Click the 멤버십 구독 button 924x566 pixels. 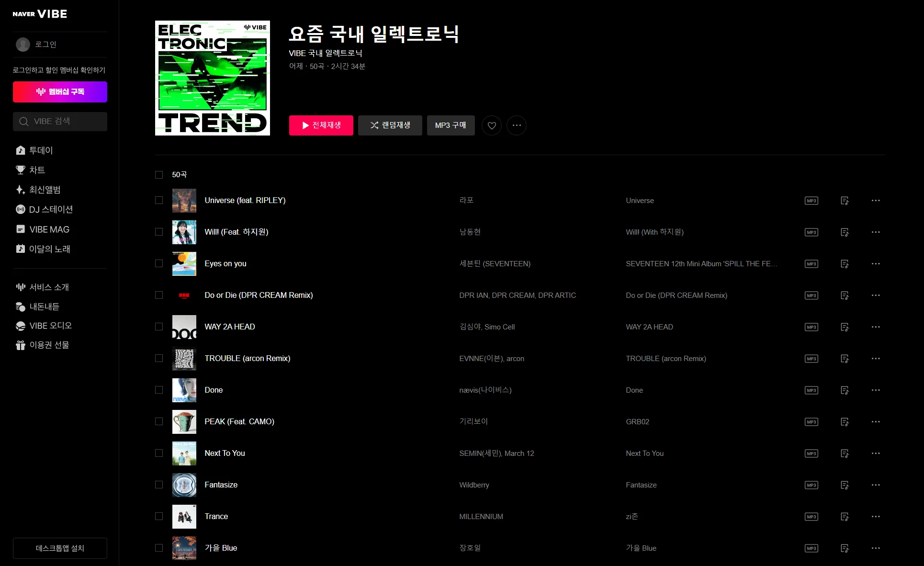(60, 92)
